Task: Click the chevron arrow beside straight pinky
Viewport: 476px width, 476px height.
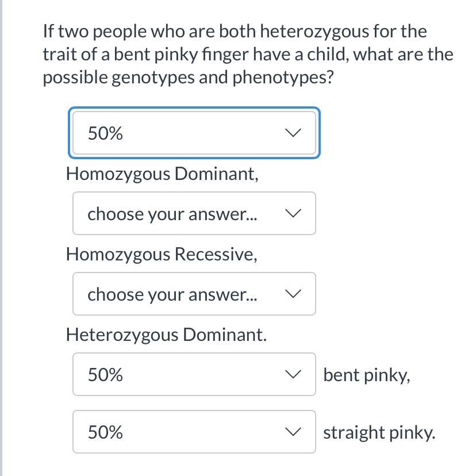Action: (293, 432)
